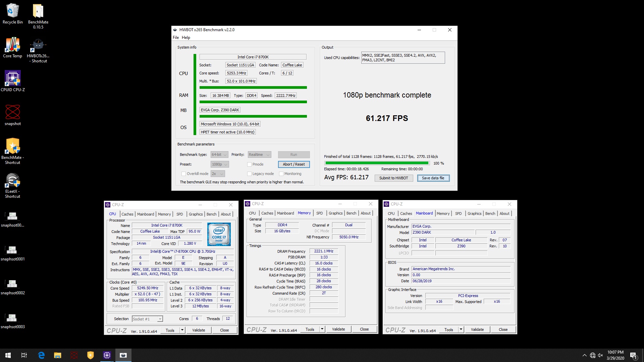Expand Tools dropdown arrow in Mainboard tab window
Screen dimensions: 644x362
(461, 329)
